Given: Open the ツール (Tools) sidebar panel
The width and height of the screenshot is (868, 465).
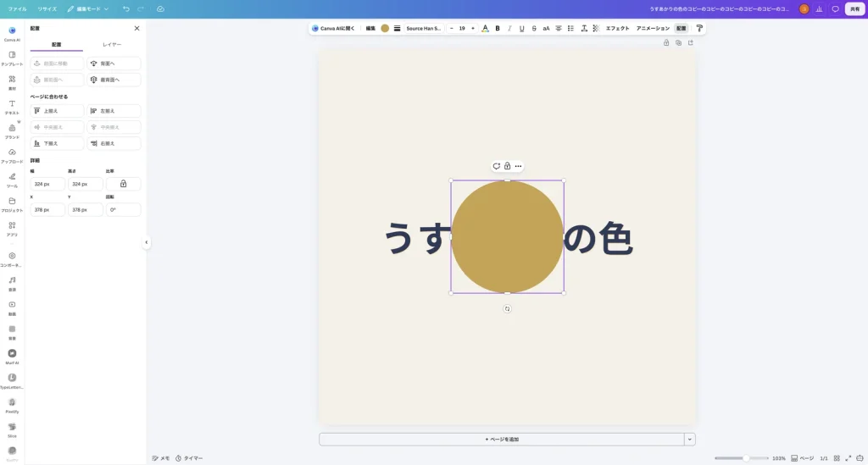Looking at the screenshot, I should (x=12, y=180).
